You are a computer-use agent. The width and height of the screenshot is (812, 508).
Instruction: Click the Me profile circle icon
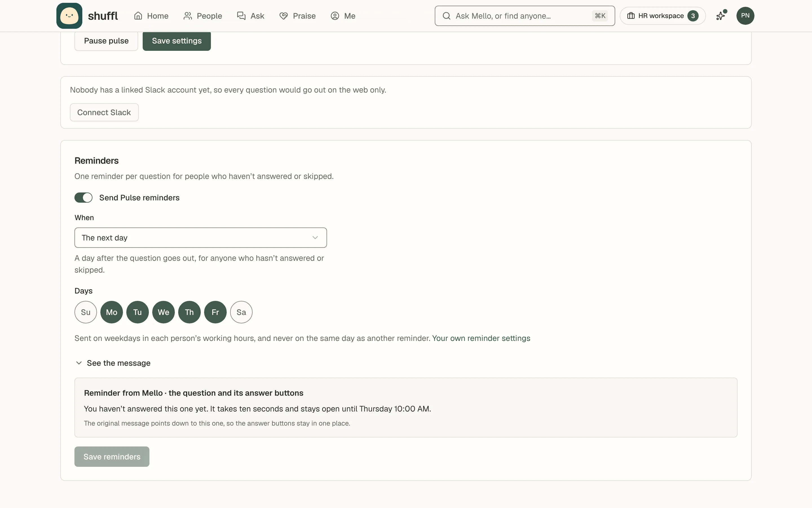[x=335, y=16]
